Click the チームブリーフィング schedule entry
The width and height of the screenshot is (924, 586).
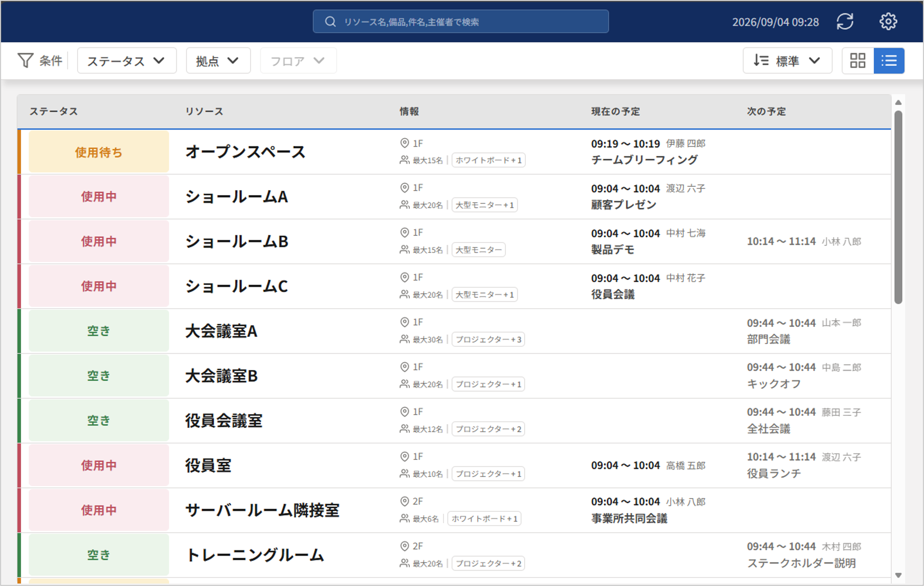click(x=644, y=160)
